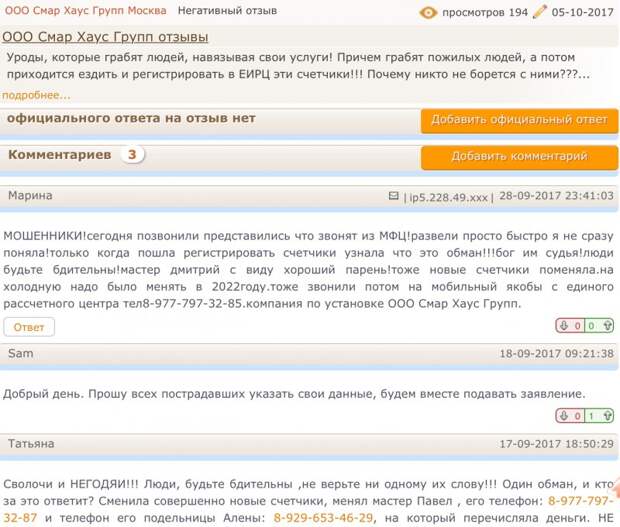Image resolution: width=620 pixels, height=527 pixels.
Task: Click 'Добавить официальный ответ' button
Action: [x=519, y=120]
